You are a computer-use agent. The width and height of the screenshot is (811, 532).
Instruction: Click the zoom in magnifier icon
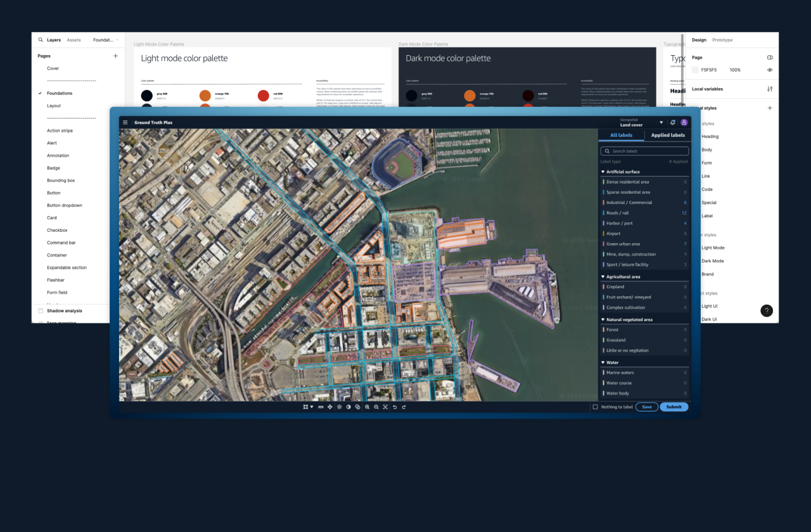(367, 407)
